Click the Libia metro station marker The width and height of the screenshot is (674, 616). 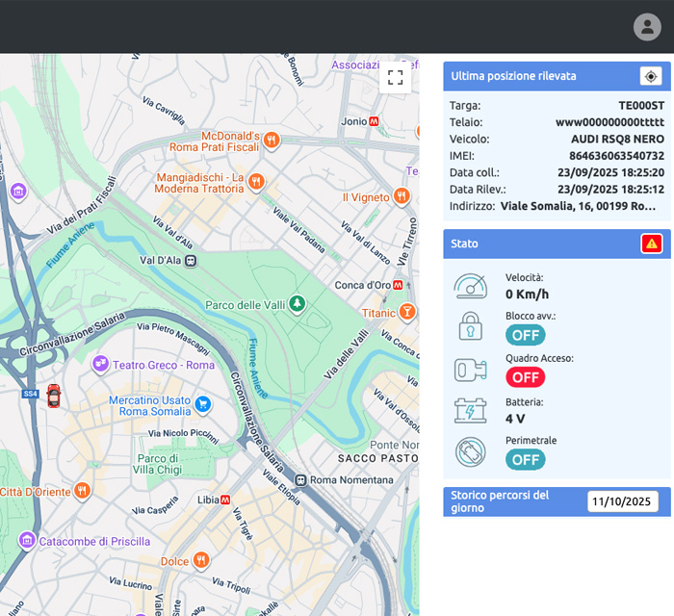click(x=225, y=500)
